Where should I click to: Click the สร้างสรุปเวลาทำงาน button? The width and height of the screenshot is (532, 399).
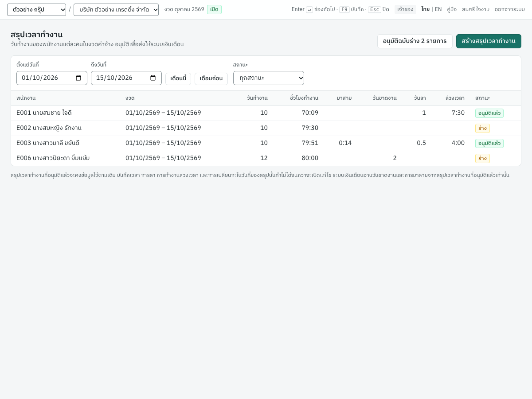tap(489, 41)
